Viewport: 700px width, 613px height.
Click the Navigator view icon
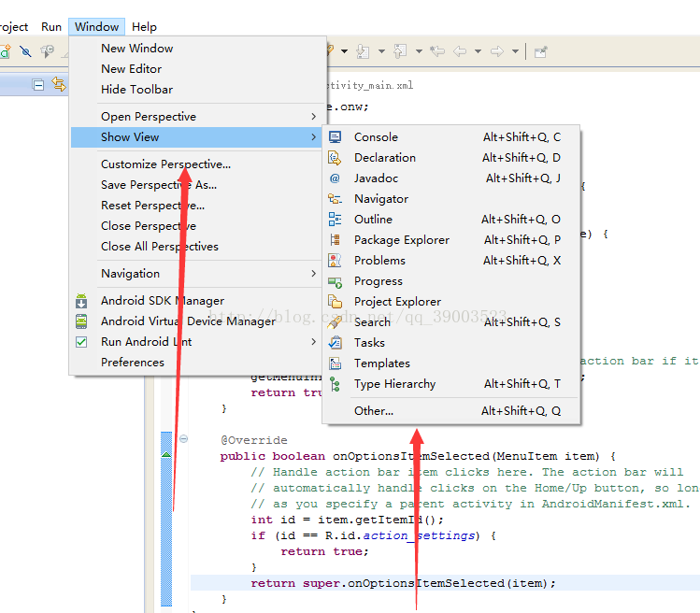[x=335, y=199]
